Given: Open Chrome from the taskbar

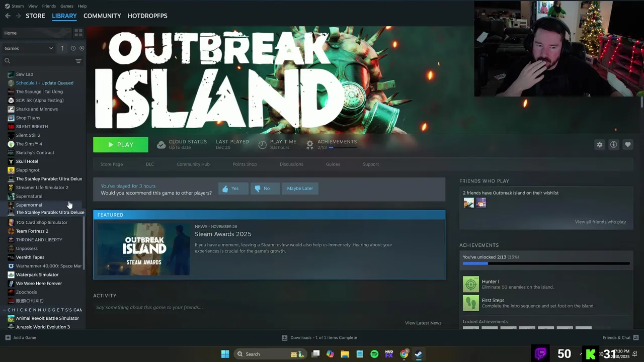Looking at the screenshot, I should tap(404, 354).
